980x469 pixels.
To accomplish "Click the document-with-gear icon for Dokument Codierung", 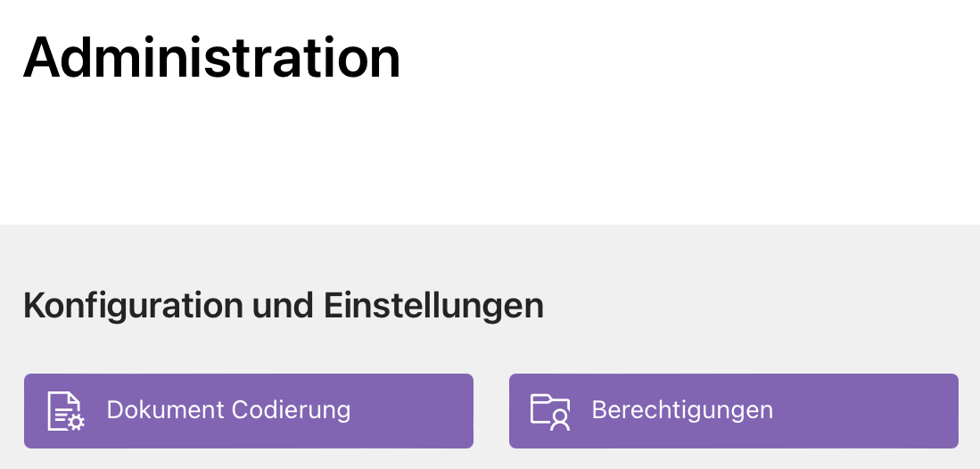I will 66,411.
